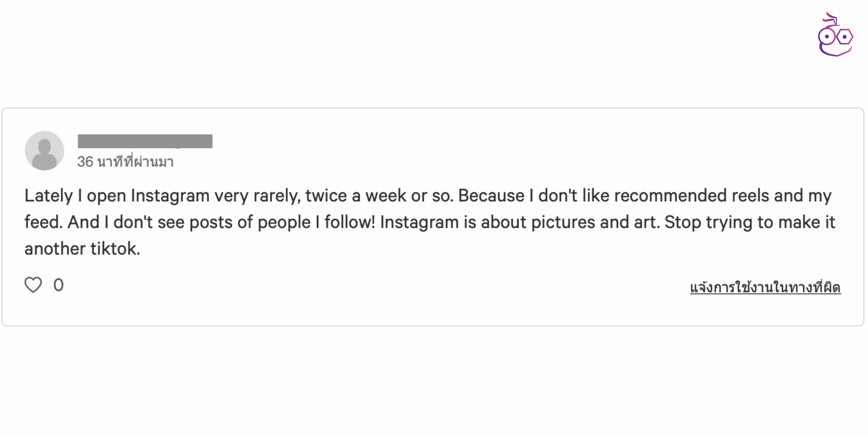Click "posts of people" in the comment
868x434 pixels.
click(x=250, y=222)
